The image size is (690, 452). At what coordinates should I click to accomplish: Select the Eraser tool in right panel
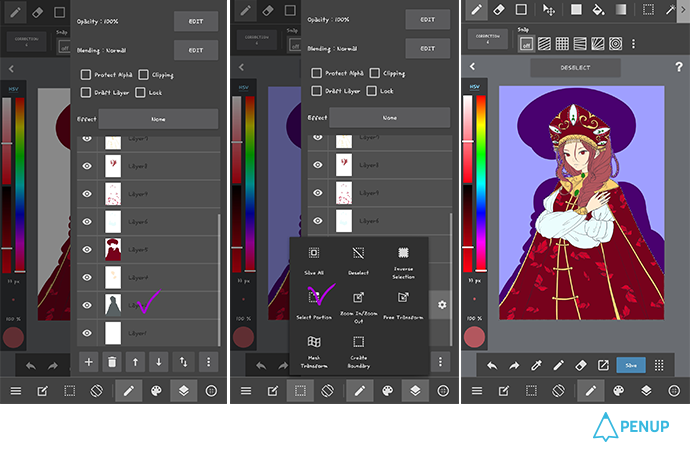pos(499,10)
